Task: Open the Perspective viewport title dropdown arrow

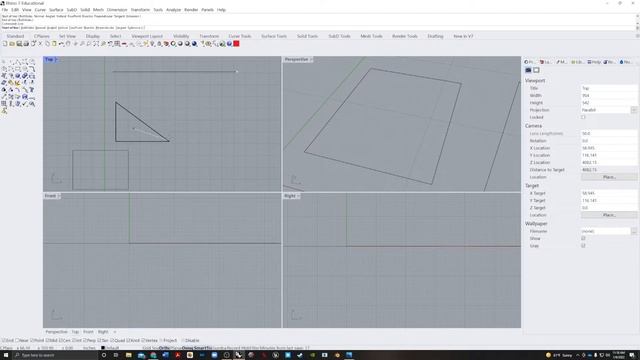Action: pyautogui.click(x=311, y=60)
